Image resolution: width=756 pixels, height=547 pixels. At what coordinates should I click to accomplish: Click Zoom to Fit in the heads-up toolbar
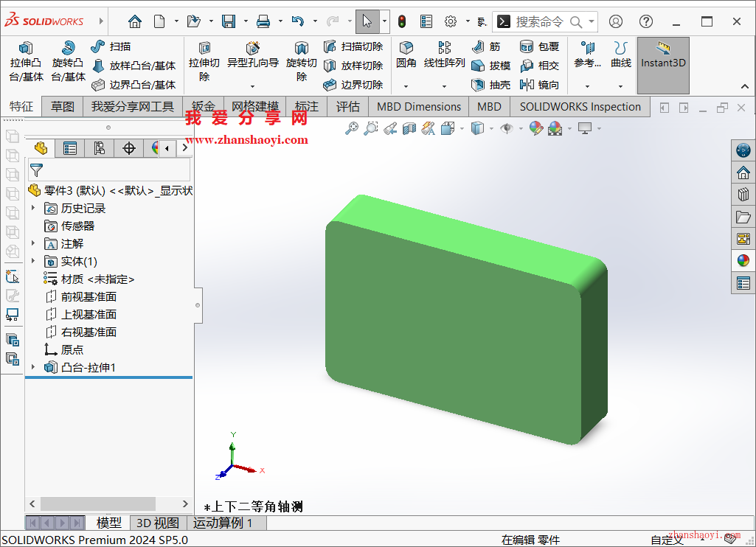[352, 128]
